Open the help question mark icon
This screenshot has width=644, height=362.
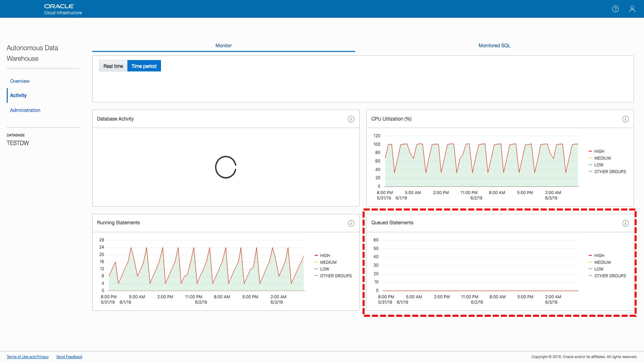point(615,9)
